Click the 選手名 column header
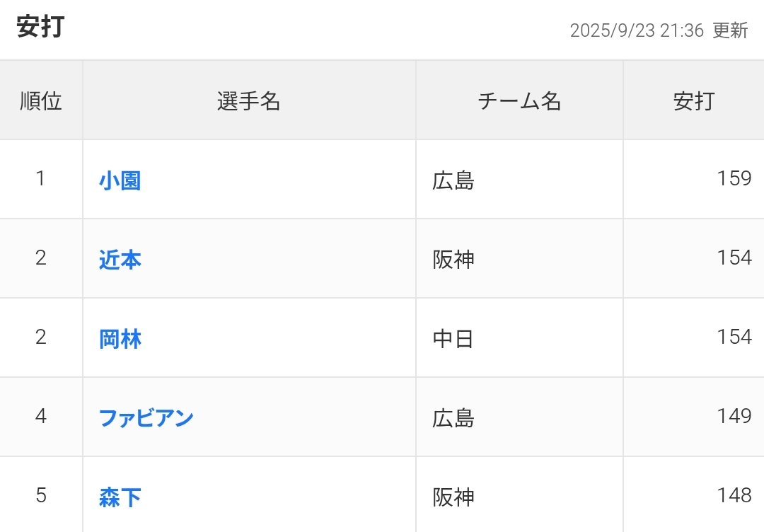Viewport: 764px width, 532px height. [249, 101]
